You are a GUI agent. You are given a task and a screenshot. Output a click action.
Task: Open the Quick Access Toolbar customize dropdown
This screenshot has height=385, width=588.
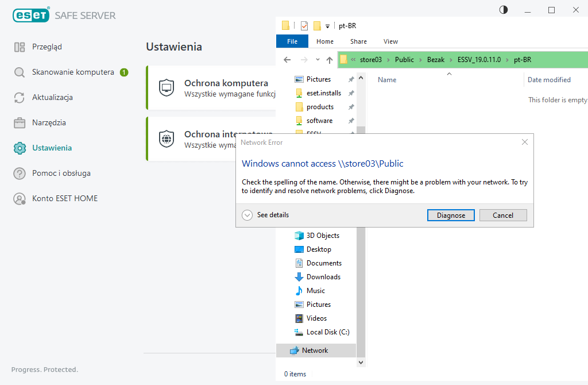(x=327, y=26)
